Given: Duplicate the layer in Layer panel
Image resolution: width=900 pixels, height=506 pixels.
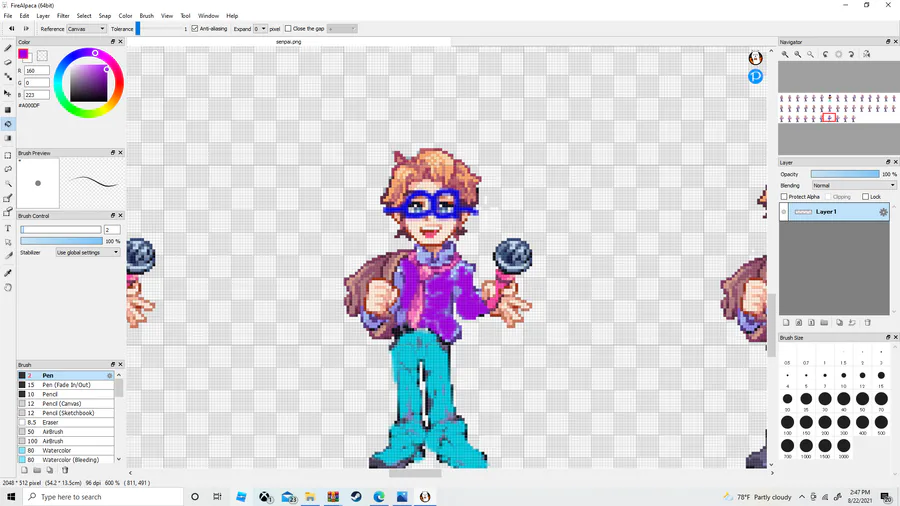Looking at the screenshot, I should pyautogui.click(x=839, y=323).
